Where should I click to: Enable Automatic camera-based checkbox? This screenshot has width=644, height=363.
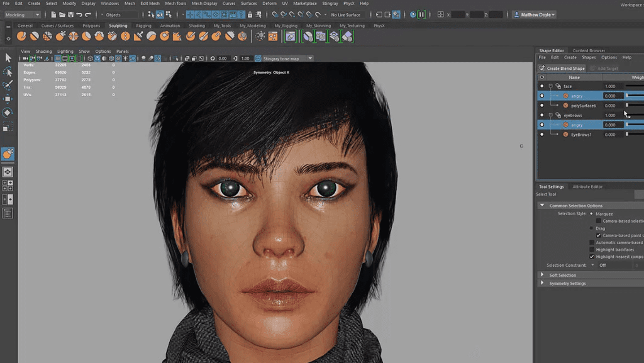(x=592, y=243)
